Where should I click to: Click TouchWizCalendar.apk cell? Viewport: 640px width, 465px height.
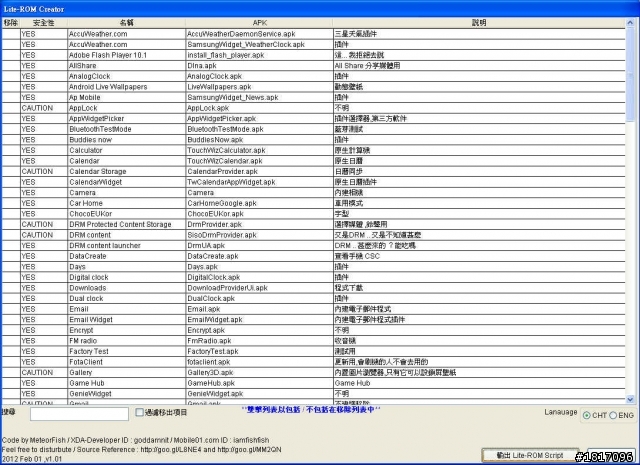[259, 161]
